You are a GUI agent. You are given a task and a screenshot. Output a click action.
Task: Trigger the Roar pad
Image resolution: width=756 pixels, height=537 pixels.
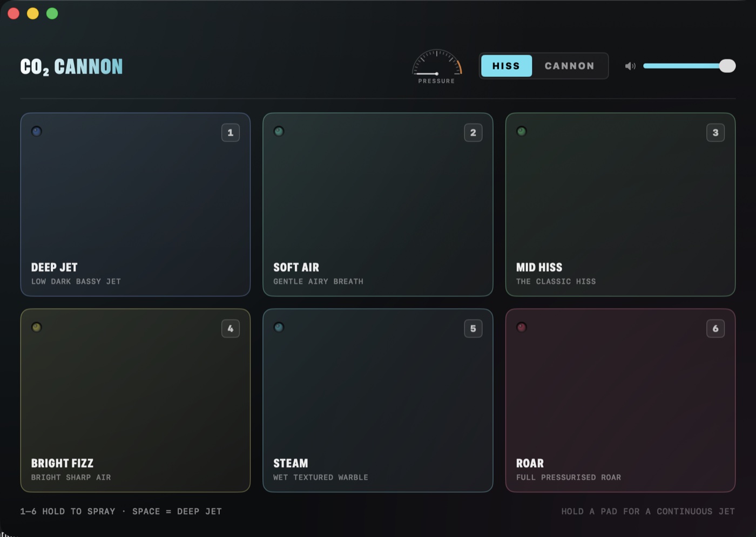(x=620, y=400)
